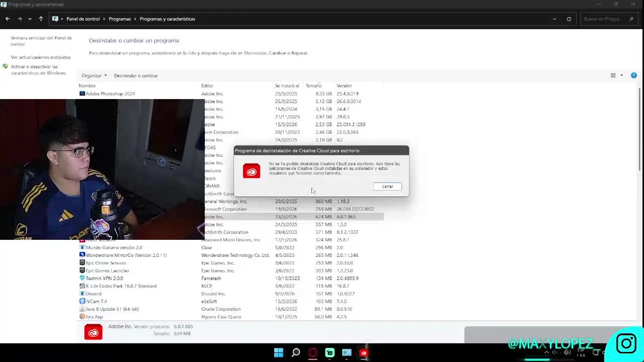Expand address bar history dropdown

tap(554, 19)
